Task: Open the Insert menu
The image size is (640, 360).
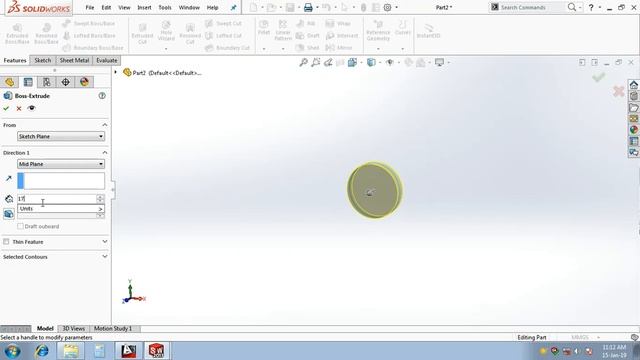Action: tap(144, 7)
